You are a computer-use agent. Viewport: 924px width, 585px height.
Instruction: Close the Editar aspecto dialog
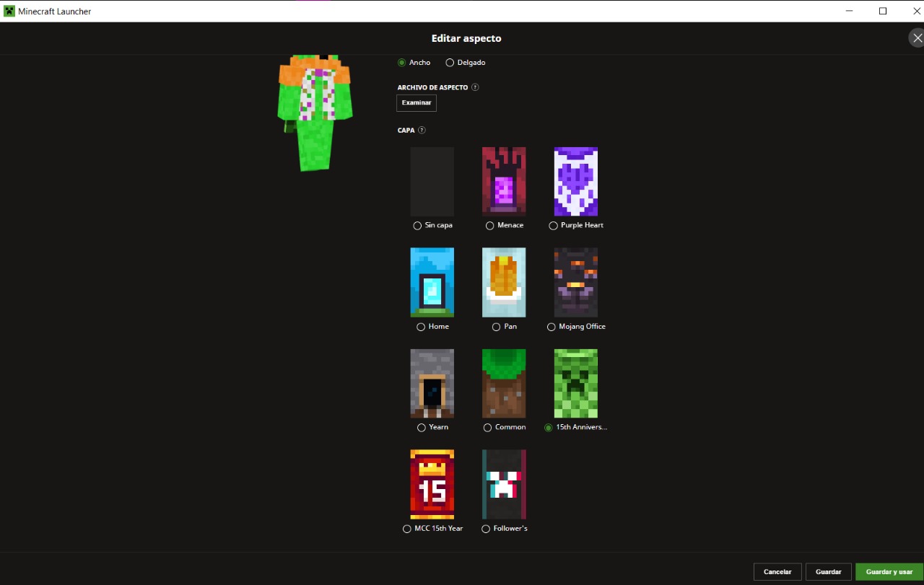[x=917, y=38]
